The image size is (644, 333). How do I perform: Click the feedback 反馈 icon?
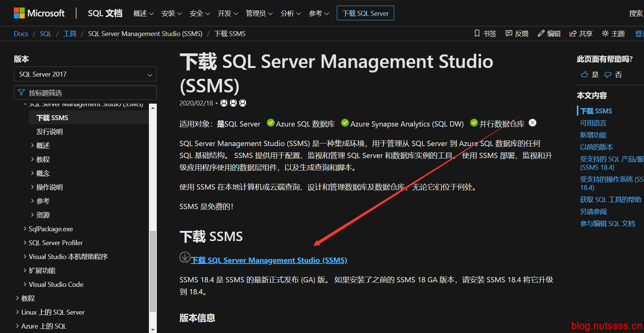[509, 33]
